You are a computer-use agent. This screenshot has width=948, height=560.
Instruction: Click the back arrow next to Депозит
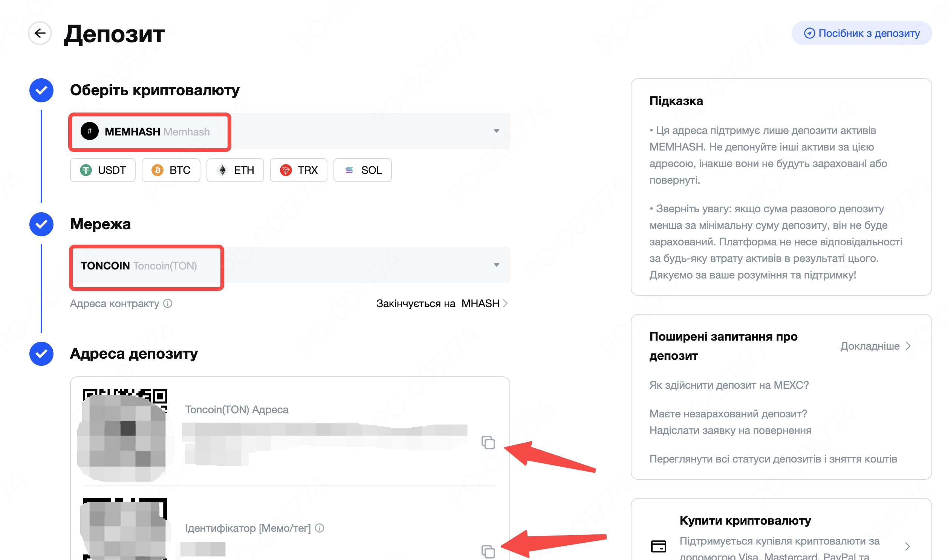[40, 33]
